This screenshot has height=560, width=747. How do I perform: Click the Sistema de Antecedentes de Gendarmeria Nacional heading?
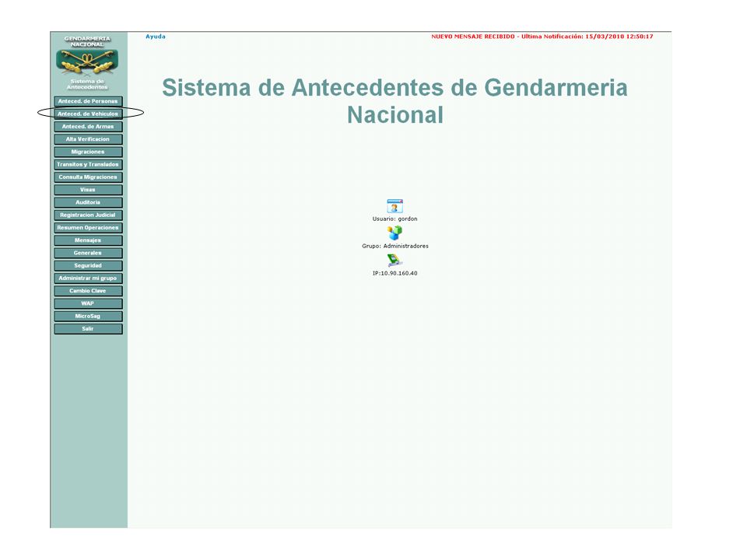tap(395, 101)
